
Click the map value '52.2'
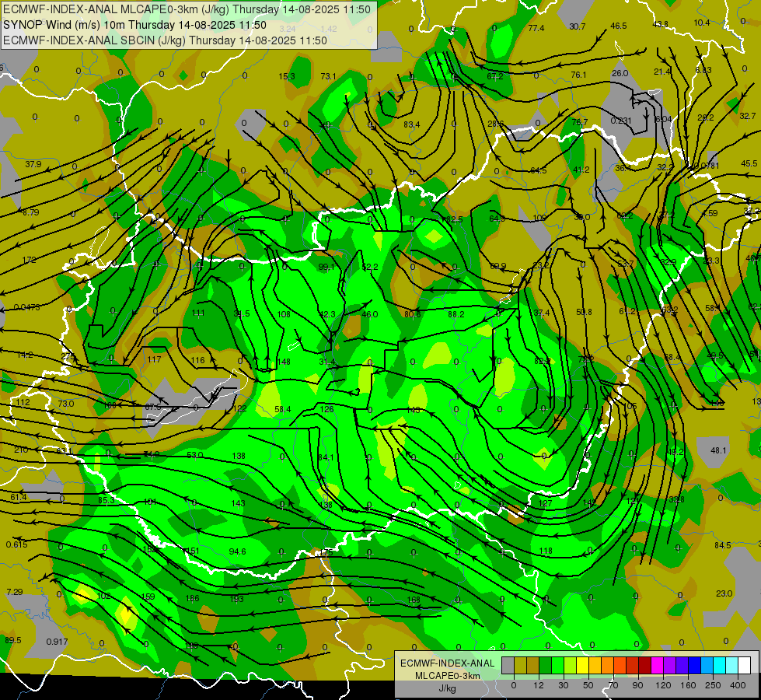[x=369, y=268]
